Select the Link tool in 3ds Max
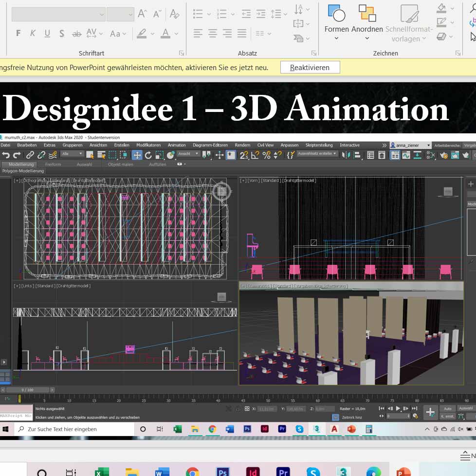The height and width of the screenshot is (476, 476). point(30,155)
